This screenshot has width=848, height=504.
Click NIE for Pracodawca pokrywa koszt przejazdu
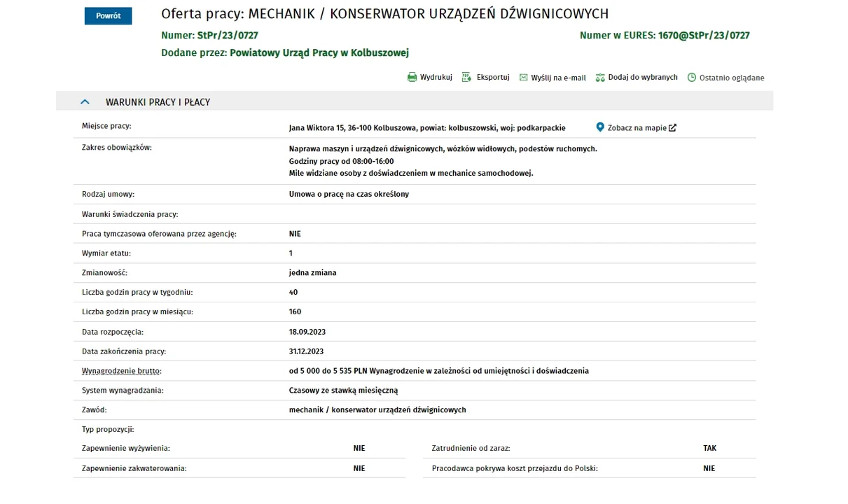coord(709,468)
